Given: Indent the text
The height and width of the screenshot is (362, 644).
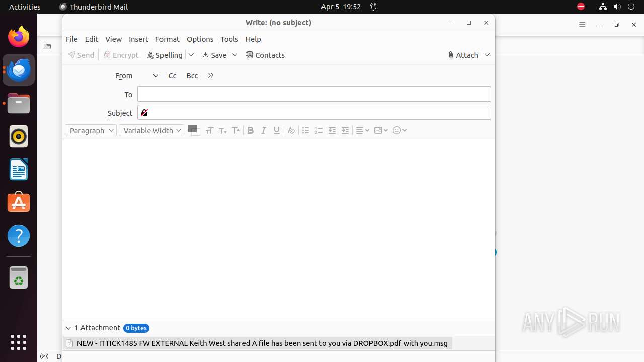Looking at the screenshot, I should 345,130.
